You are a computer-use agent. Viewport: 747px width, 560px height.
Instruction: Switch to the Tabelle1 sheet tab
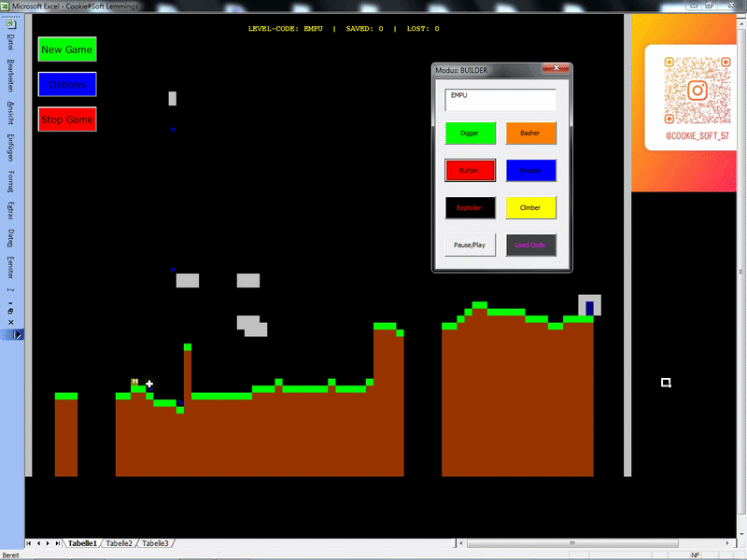(82, 543)
